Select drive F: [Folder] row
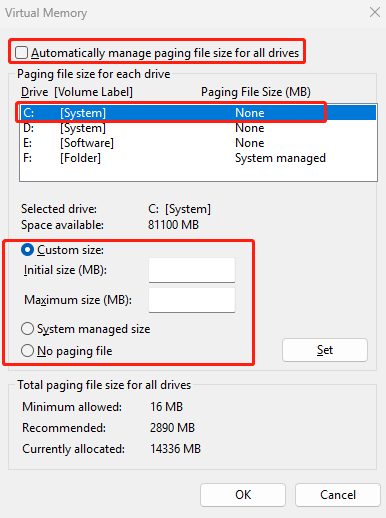386x518 pixels. point(198,158)
